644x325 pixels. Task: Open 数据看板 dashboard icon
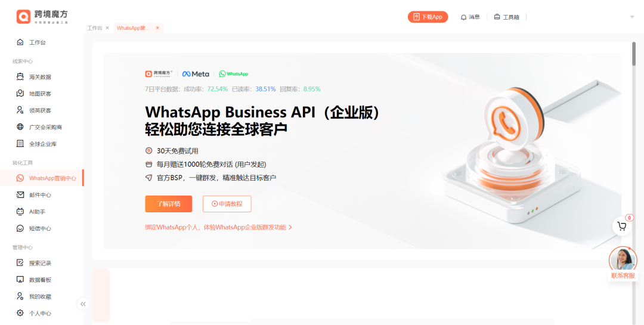click(20, 280)
